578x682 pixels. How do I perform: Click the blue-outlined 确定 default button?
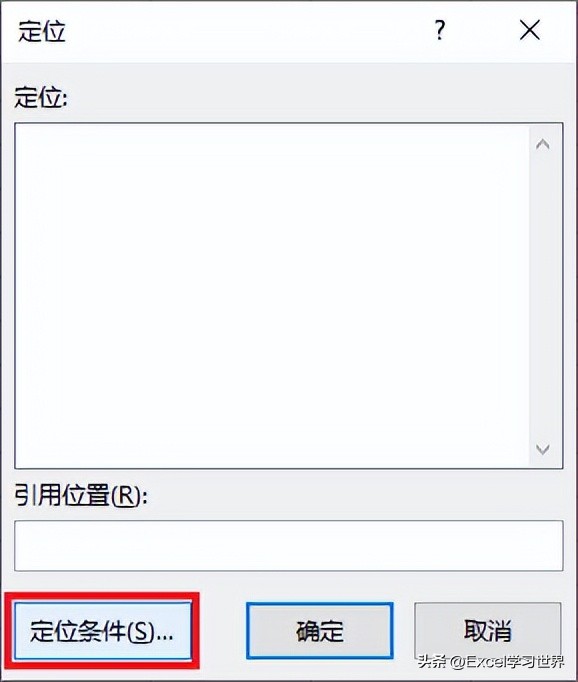pyautogui.click(x=320, y=631)
